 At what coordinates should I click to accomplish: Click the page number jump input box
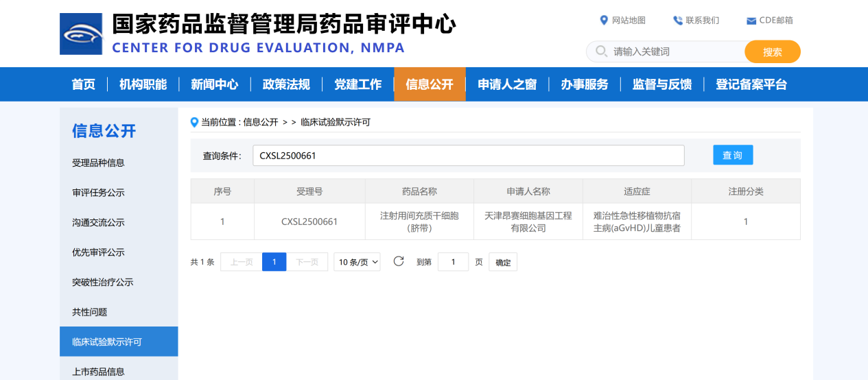tap(453, 262)
